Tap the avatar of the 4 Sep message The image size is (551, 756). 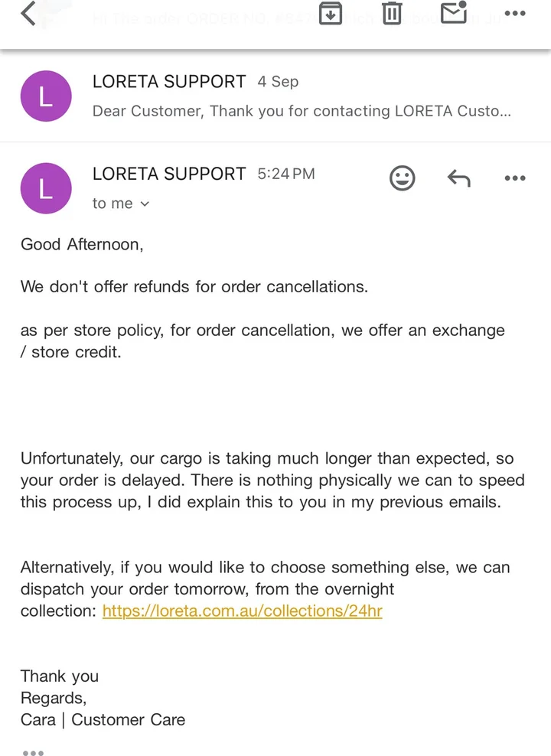pyautogui.click(x=46, y=96)
